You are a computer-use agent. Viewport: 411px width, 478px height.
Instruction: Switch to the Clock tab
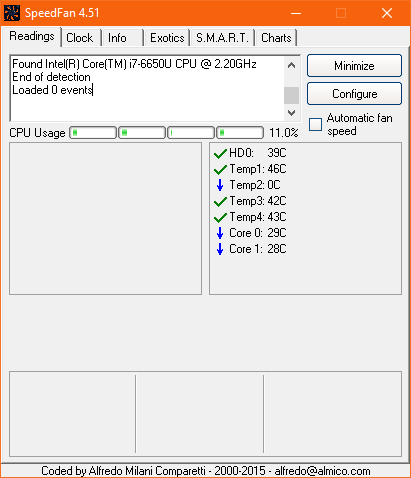[x=80, y=38]
